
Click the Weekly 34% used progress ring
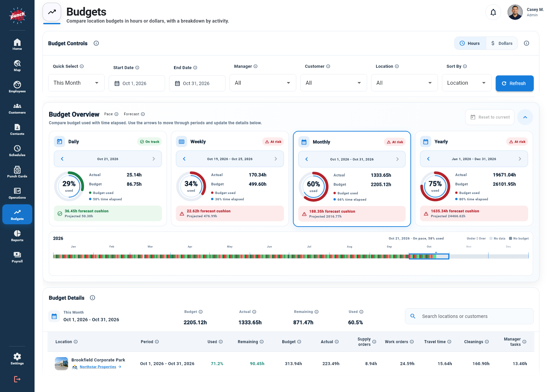click(191, 186)
